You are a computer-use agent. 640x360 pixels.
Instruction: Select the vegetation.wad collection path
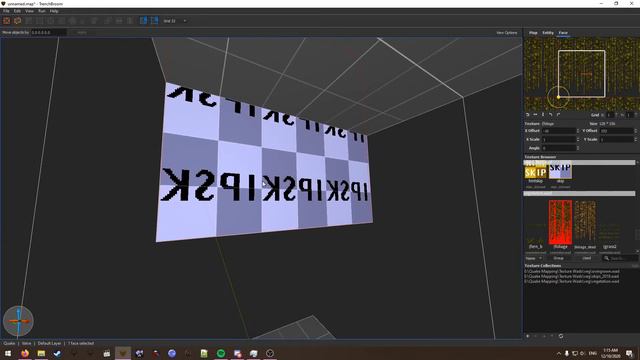(572, 281)
